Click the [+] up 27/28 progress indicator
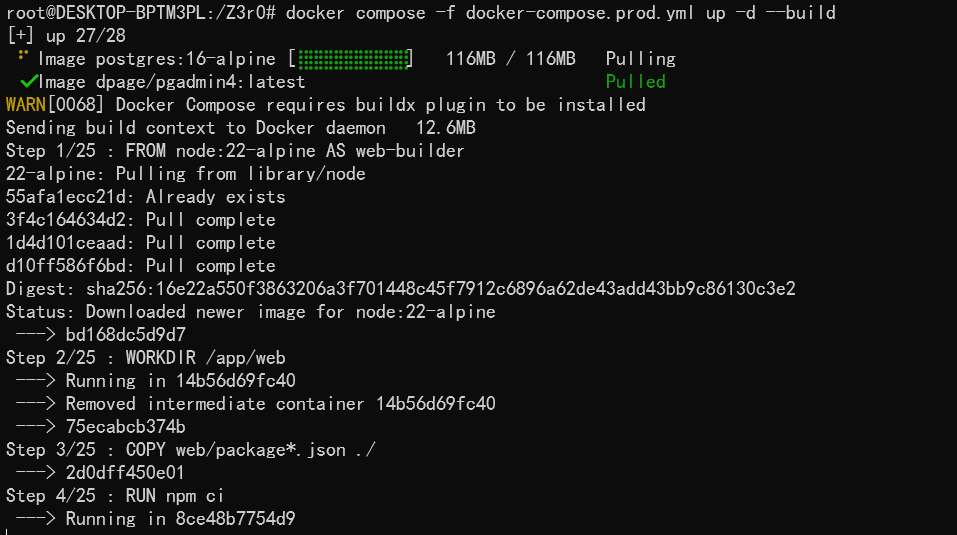 click(66, 36)
